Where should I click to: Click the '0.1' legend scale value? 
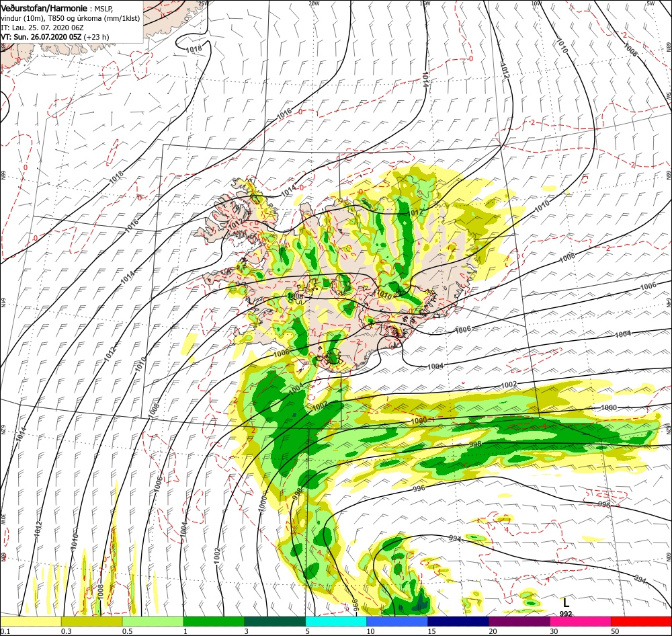point(5,631)
